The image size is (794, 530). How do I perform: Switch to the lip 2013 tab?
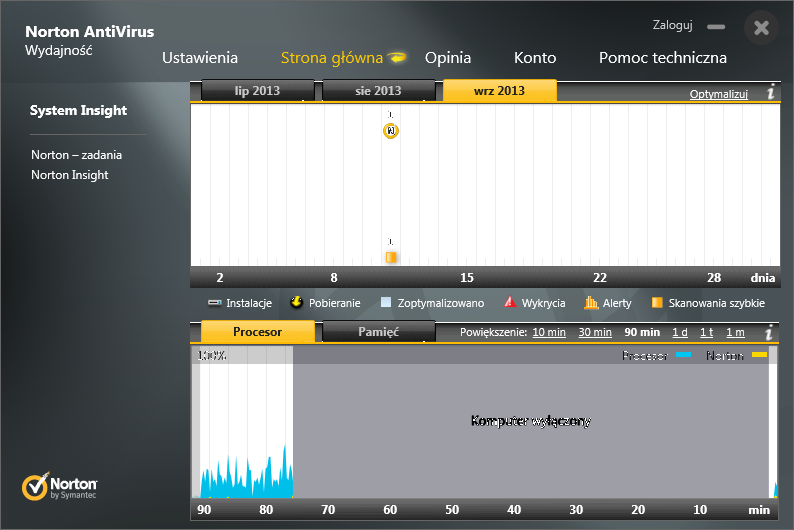[x=257, y=91]
